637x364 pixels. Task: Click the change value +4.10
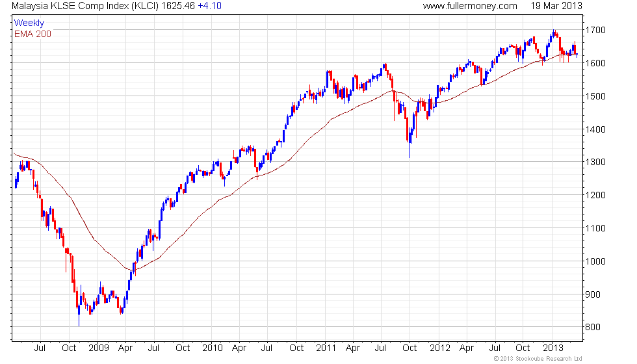209,6
